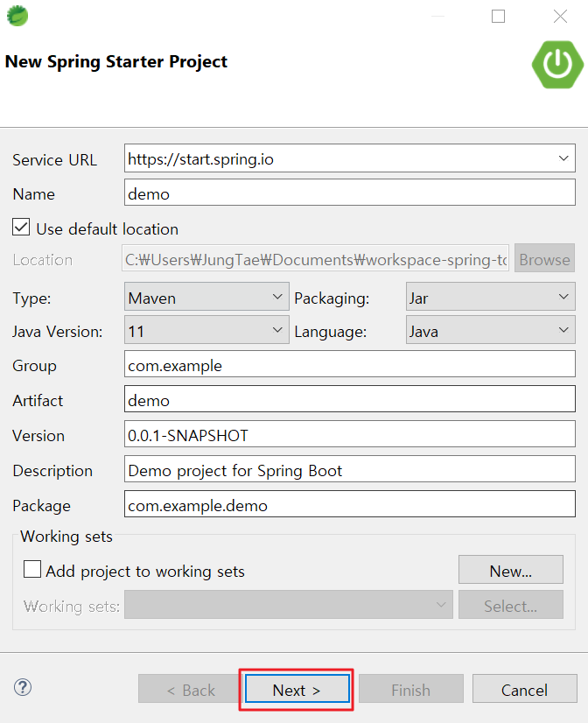Click the disabled Working sets combo box

pyautogui.click(x=289, y=605)
